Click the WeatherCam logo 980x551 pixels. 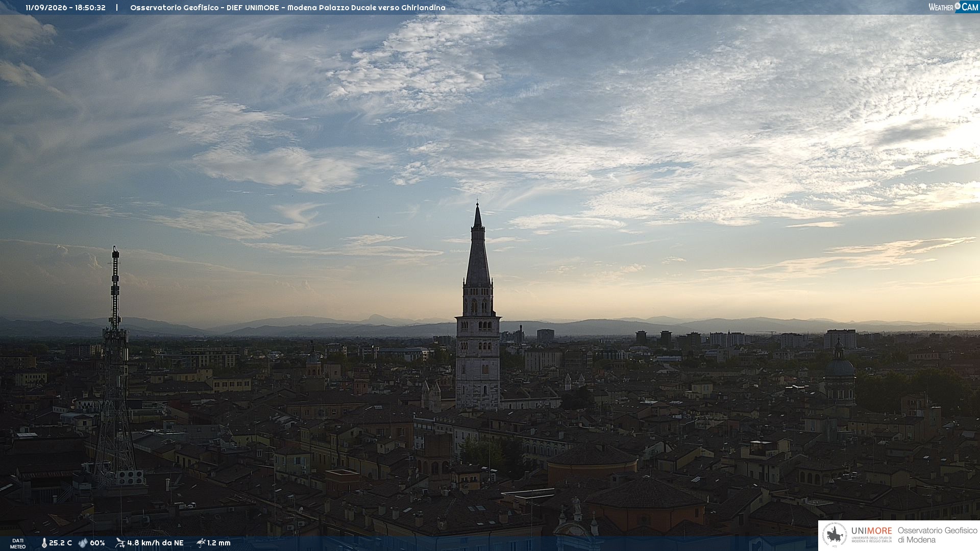tap(953, 7)
